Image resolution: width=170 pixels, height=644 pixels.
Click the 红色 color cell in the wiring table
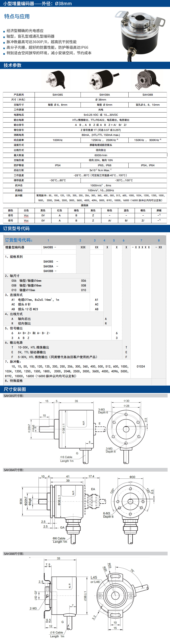[59, 211]
